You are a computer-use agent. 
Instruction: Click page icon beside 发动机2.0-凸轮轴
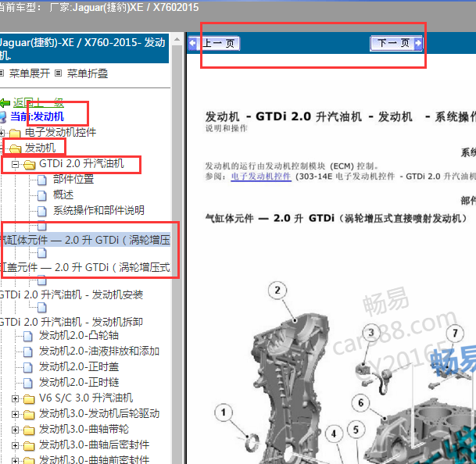[x=28, y=336]
